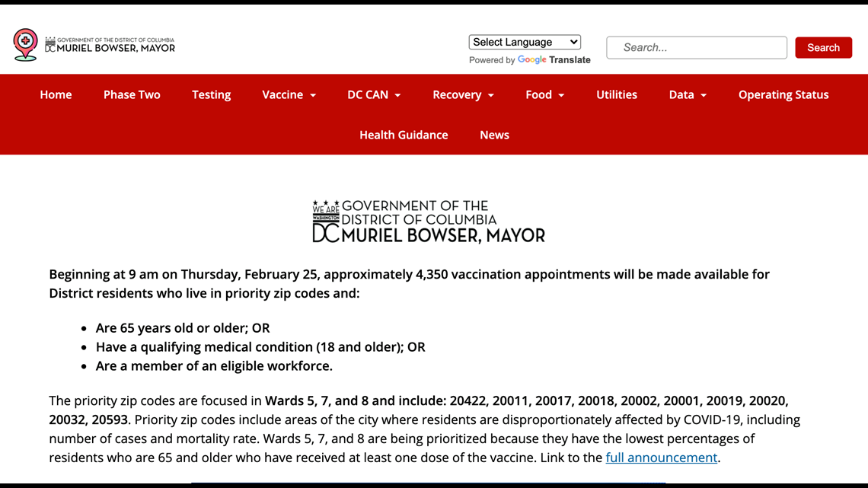
Task: Click into the Search input field
Action: (x=697, y=48)
